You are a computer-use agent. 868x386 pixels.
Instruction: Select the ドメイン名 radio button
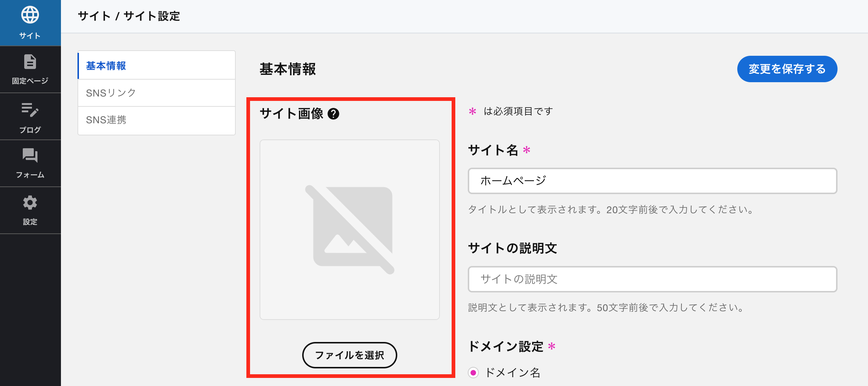tap(473, 373)
